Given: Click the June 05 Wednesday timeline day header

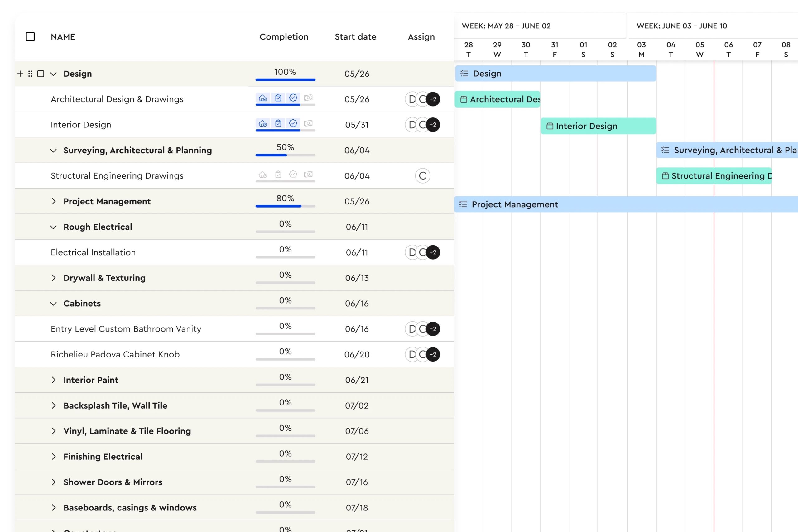Looking at the screenshot, I should [699, 50].
